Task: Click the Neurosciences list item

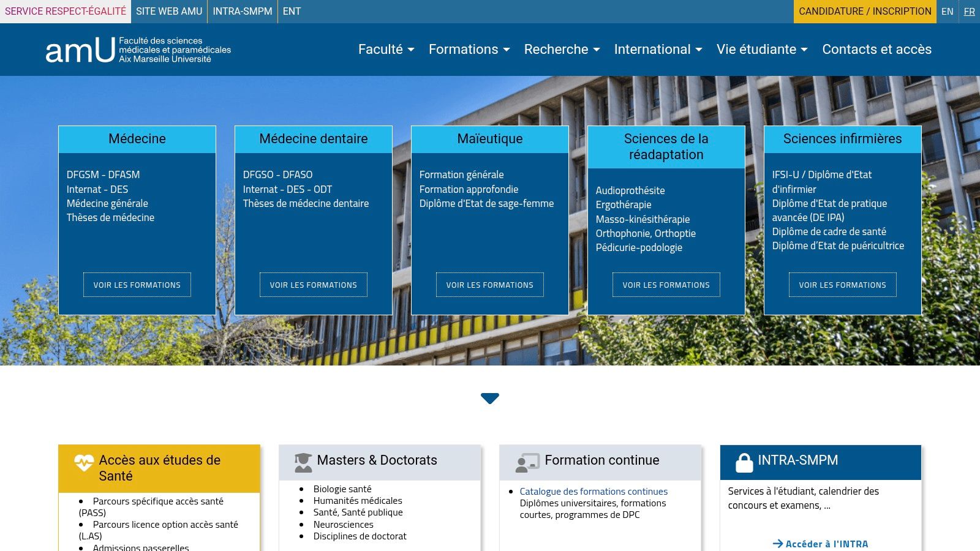Action: (343, 525)
